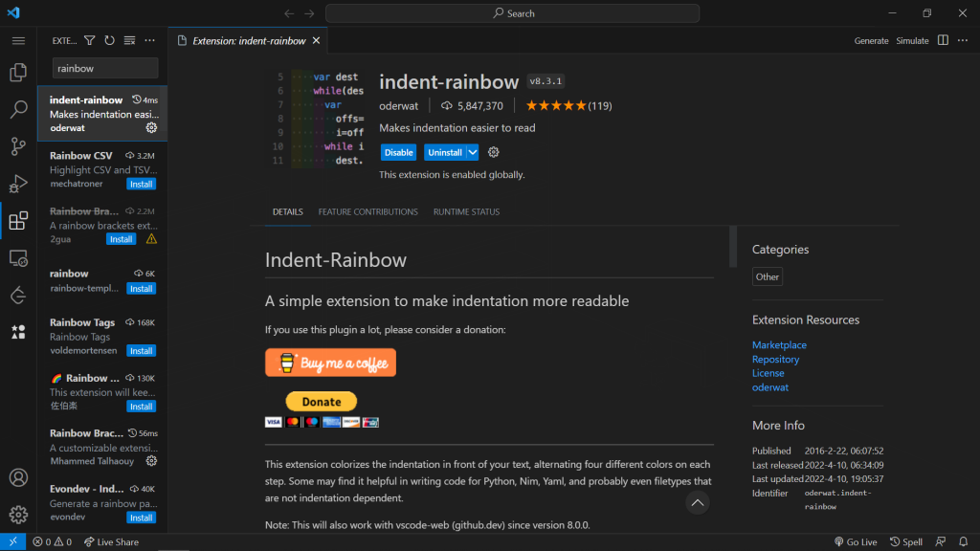Open the Search view in activity bar
Viewport: 980px width, 551px height.
pos(18,109)
